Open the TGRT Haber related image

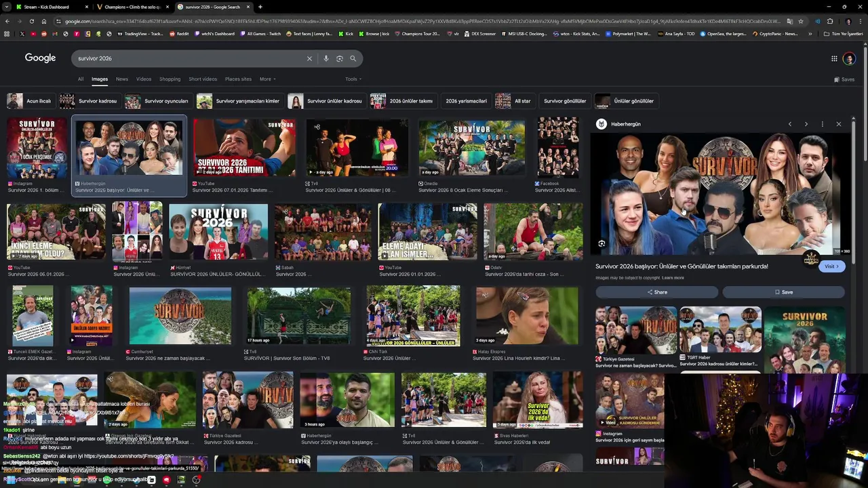tap(720, 329)
